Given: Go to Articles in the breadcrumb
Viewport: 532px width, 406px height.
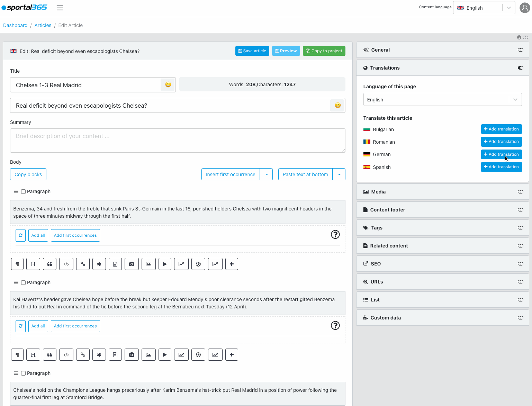Looking at the screenshot, I should 43,25.
